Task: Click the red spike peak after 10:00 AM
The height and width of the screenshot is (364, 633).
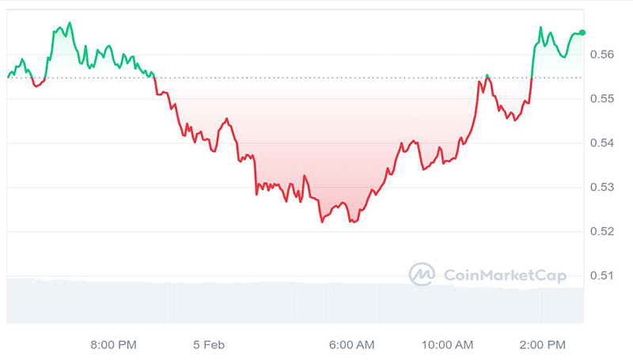Action: click(x=487, y=76)
